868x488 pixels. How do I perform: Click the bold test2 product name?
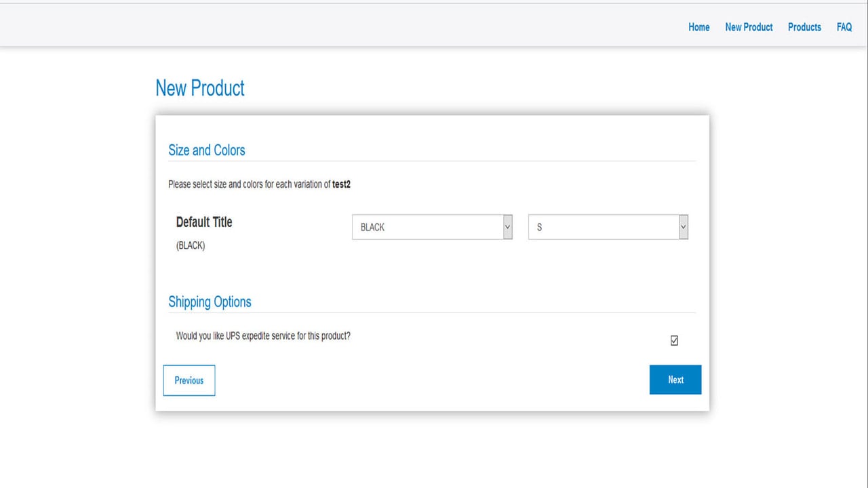coord(341,184)
